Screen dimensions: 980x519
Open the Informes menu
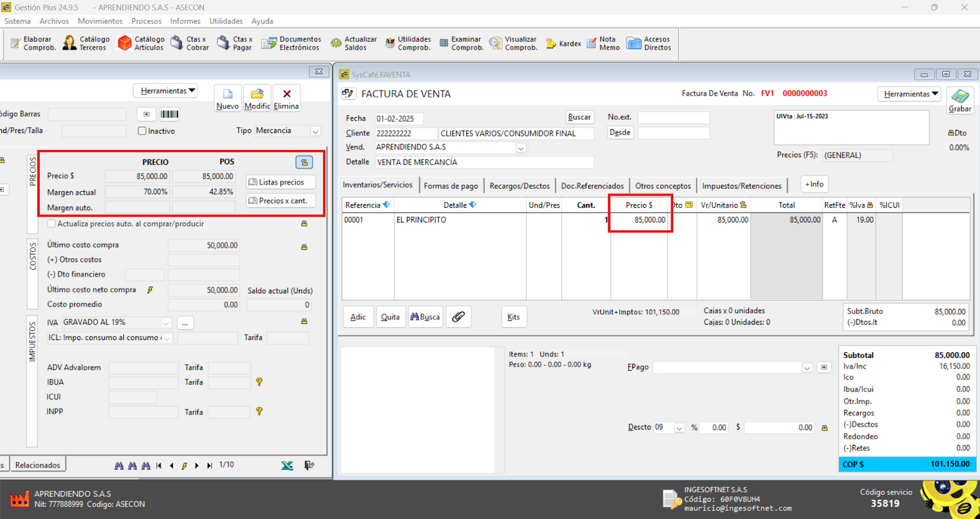point(185,21)
